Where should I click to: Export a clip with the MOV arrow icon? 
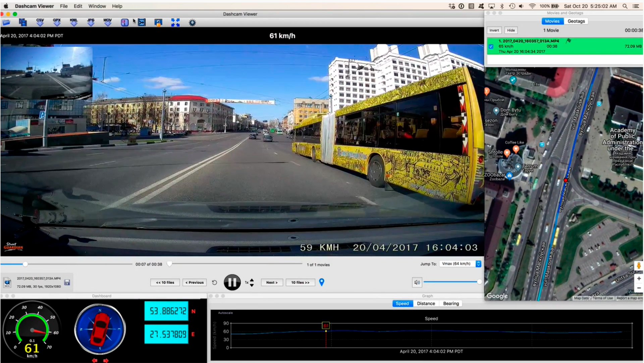[108, 22]
